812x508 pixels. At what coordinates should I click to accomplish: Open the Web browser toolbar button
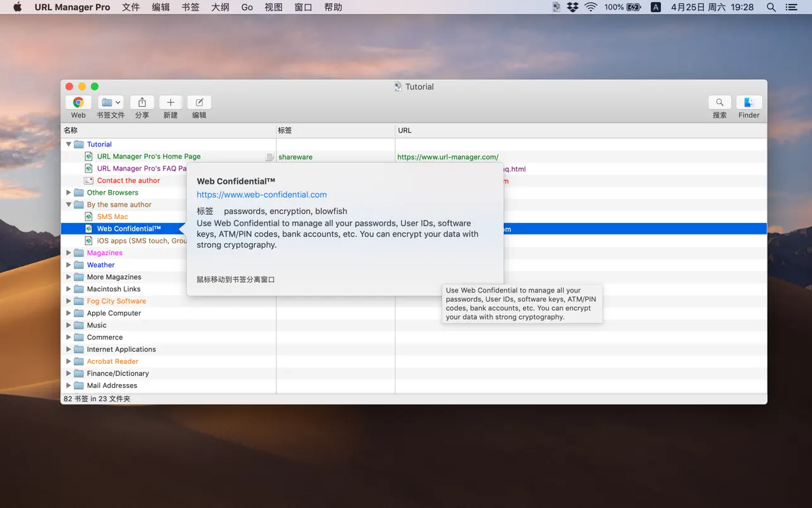(x=78, y=102)
